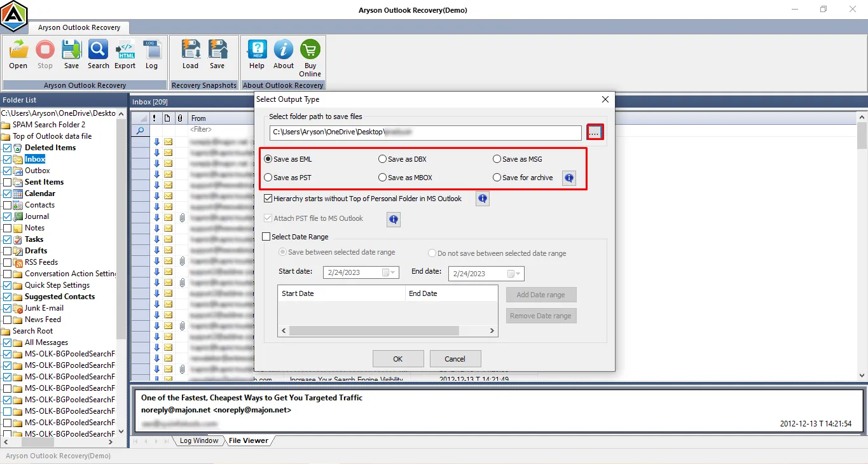868x464 pixels.
Task: Browse for the output folder path button
Action: 595,132
